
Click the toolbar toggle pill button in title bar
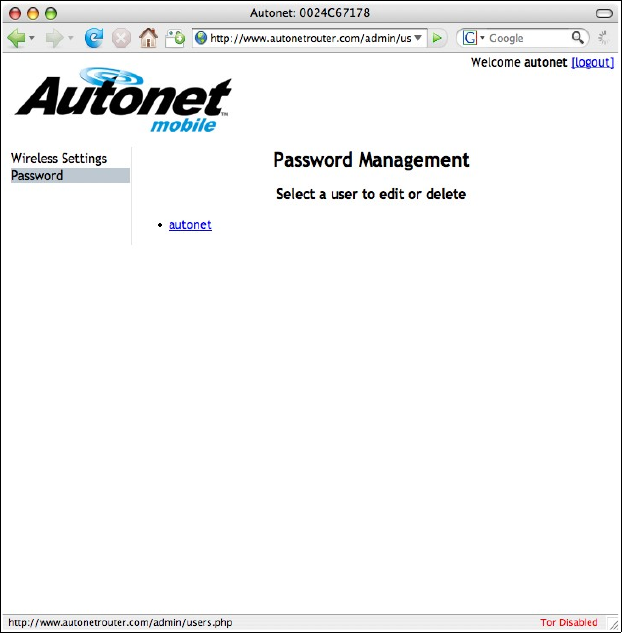point(604,14)
